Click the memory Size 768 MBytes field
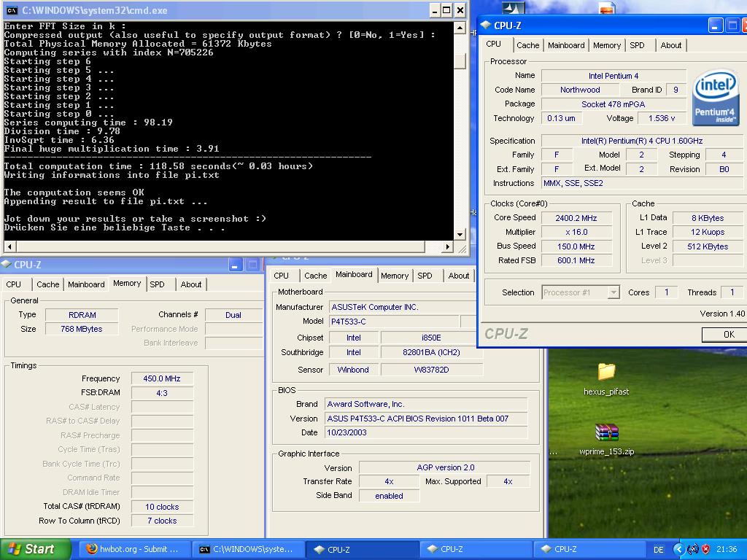This screenshot has width=747, height=560. pos(82,329)
